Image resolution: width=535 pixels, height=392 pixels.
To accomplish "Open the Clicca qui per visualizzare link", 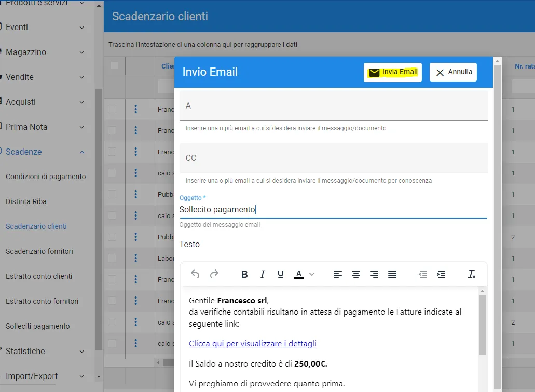I will (252, 343).
